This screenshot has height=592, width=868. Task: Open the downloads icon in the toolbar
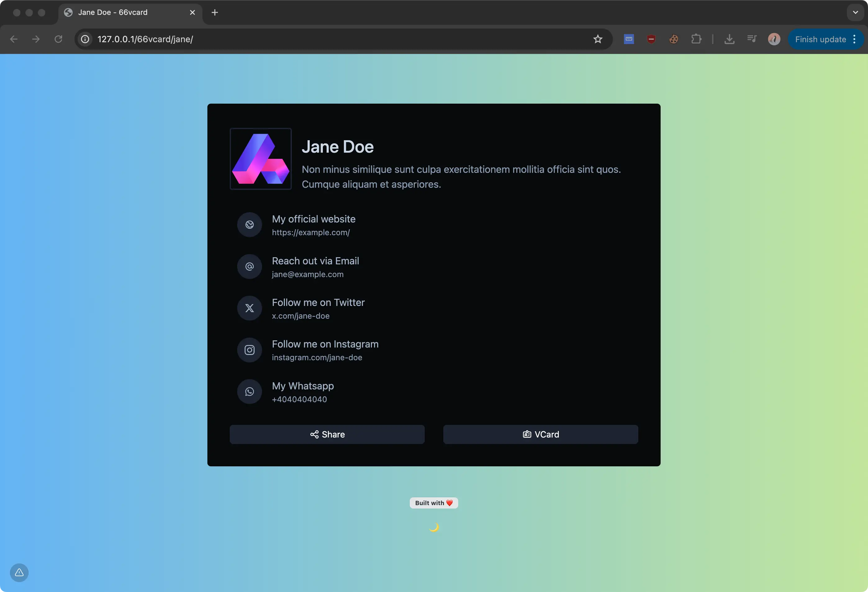730,39
